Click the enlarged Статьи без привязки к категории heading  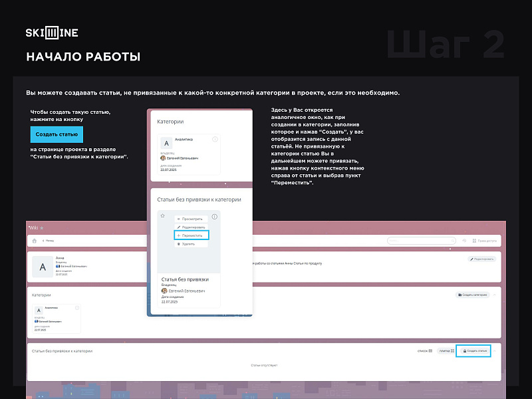pyautogui.click(x=199, y=199)
